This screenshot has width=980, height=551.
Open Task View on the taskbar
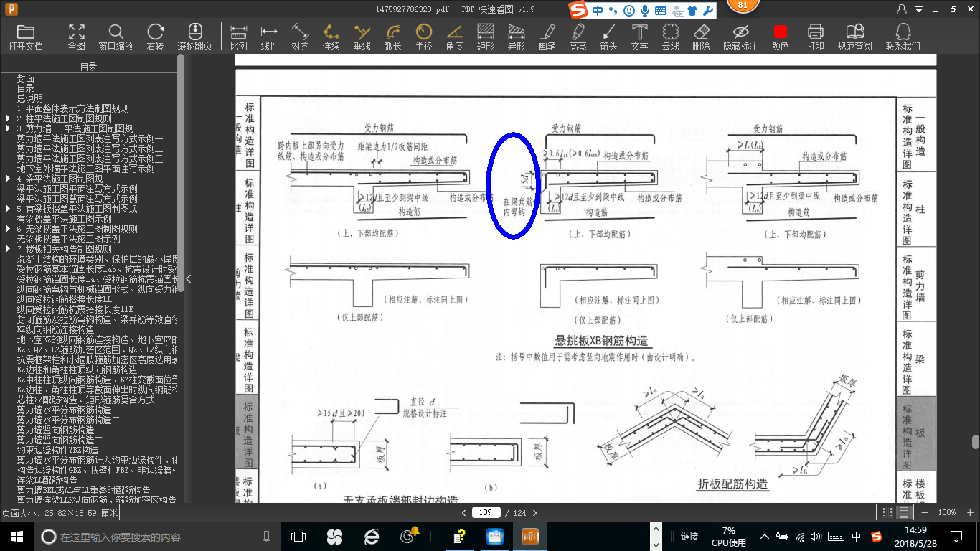(298, 537)
